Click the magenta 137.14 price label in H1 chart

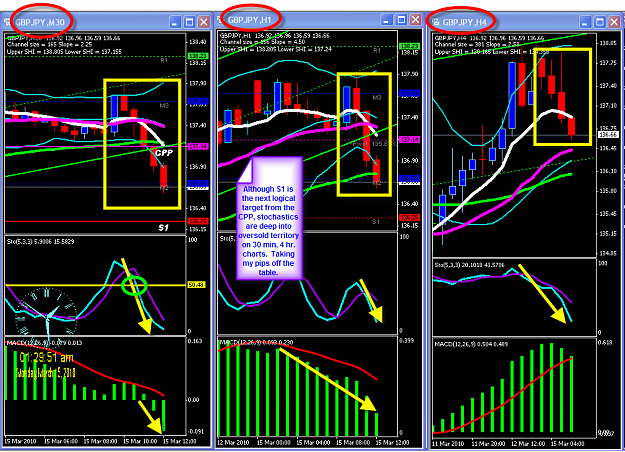click(410, 140)
